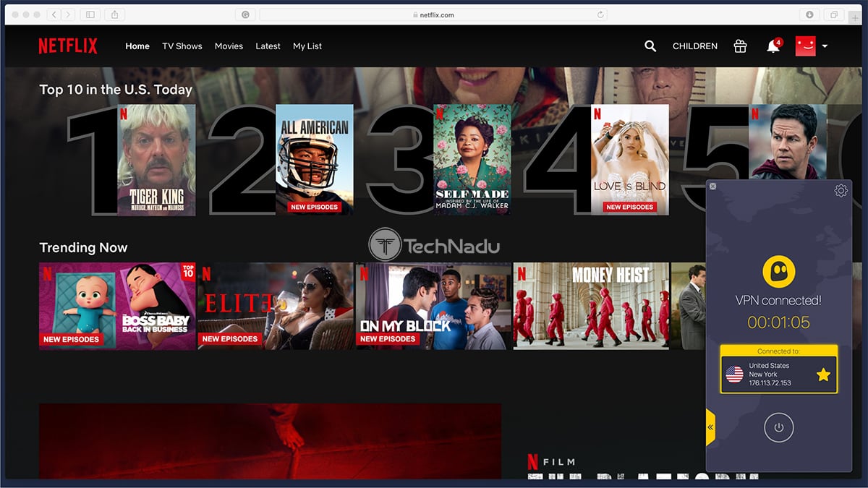Viewport: 868px width, 488px height.
Task: Close the CyberGhost VPN panel
Action: [712, 187]
